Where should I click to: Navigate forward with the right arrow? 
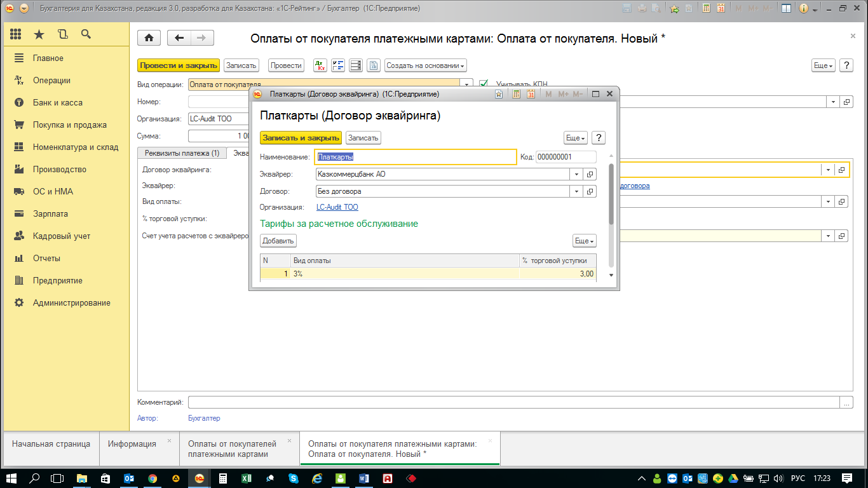click(x=202, y=38)
